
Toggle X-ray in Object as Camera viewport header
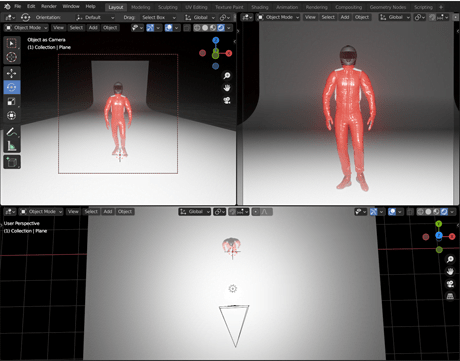point(187,28)
